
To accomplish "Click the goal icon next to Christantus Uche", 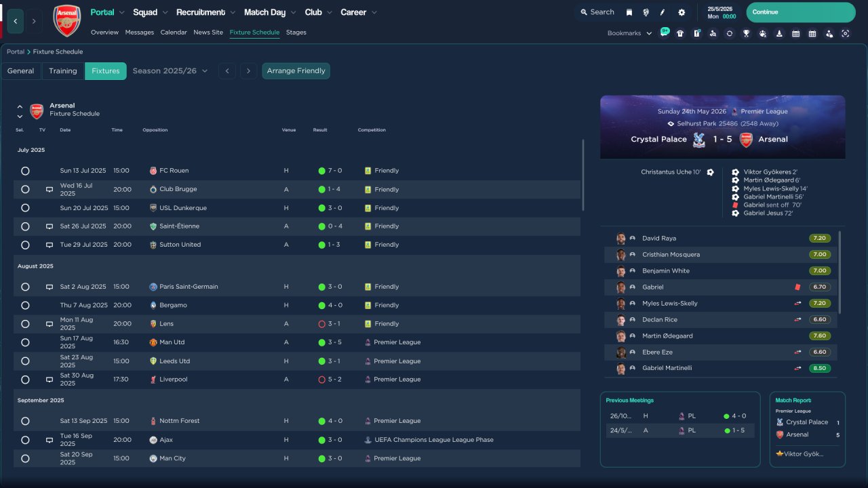I will point(710,172).
